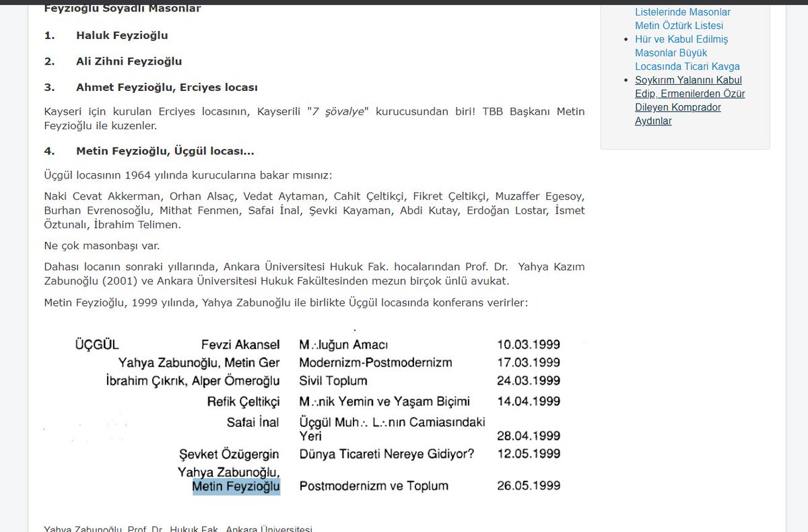Click 'Postmodernizm ve Toplum' topic cell
808x532 pixels.
click(374, 486)
